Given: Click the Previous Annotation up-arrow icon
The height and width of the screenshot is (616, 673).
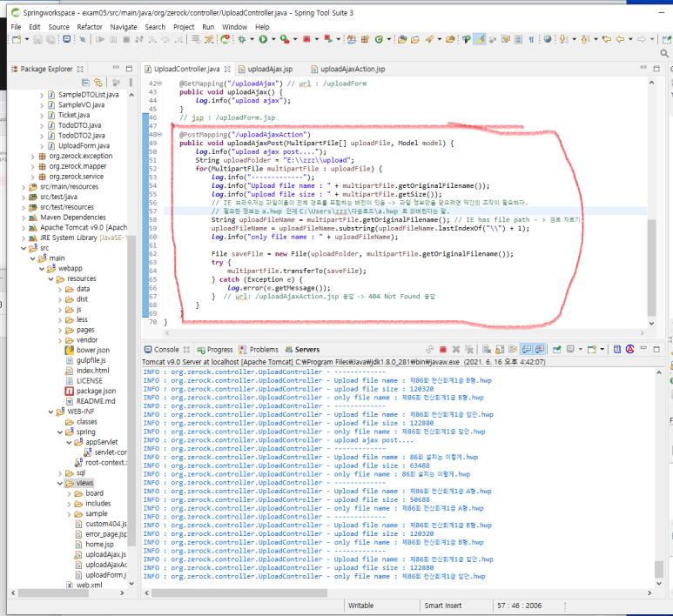Looking at the screenshot, I should tap(583, 39).
